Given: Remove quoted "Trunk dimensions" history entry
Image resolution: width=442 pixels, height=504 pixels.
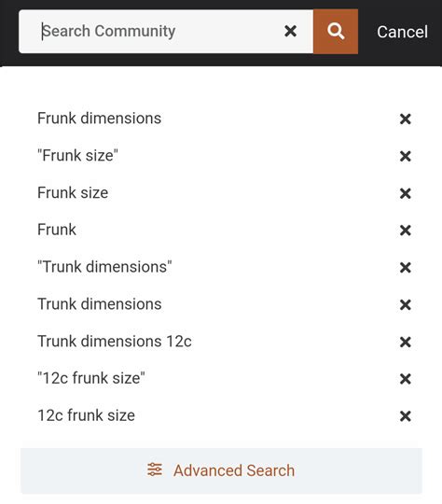Looking at the screenshot, I should pyautogui.click(x=406, y=268).
